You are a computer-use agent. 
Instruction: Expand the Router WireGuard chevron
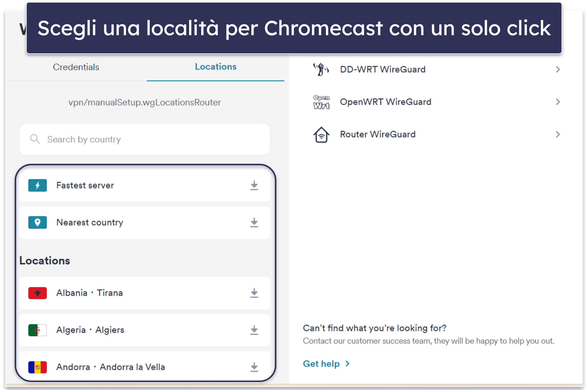point(558,134)
